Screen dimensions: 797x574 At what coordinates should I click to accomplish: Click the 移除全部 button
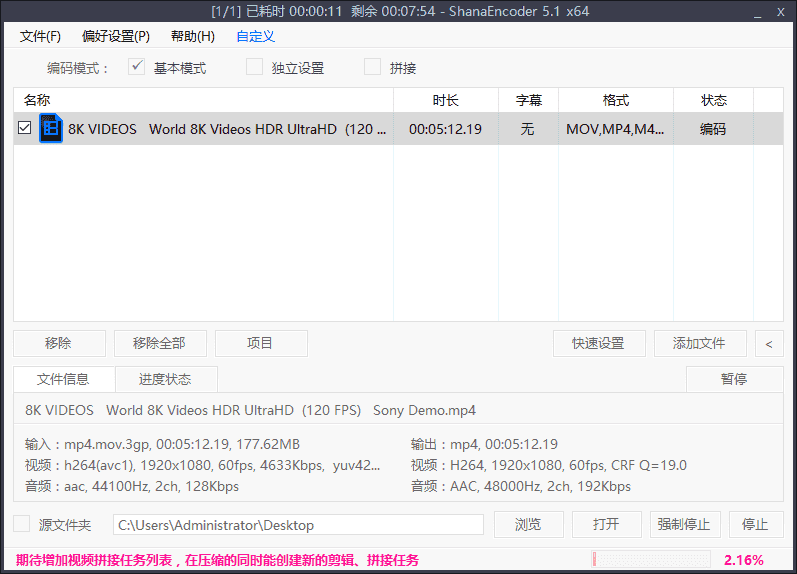[160, 343]
